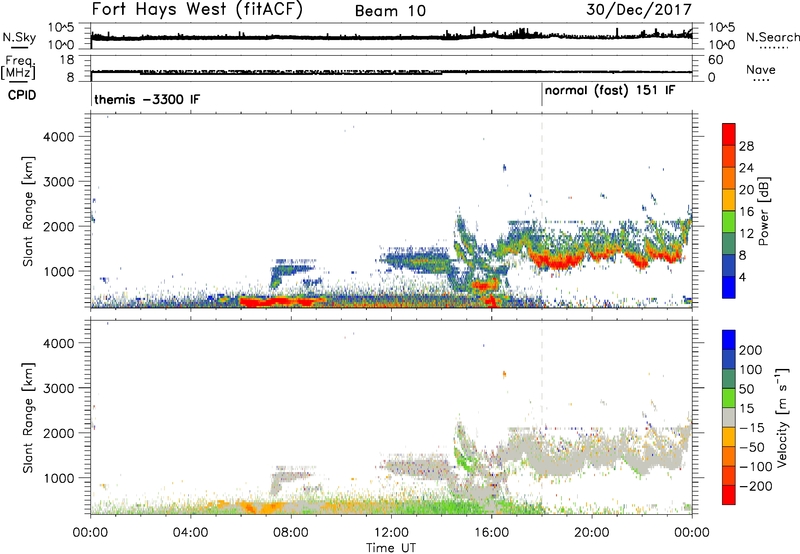Screen dimensions: 800x554
Task: Click the '4000' tick on the power panel
Action: tap(58, 137)
